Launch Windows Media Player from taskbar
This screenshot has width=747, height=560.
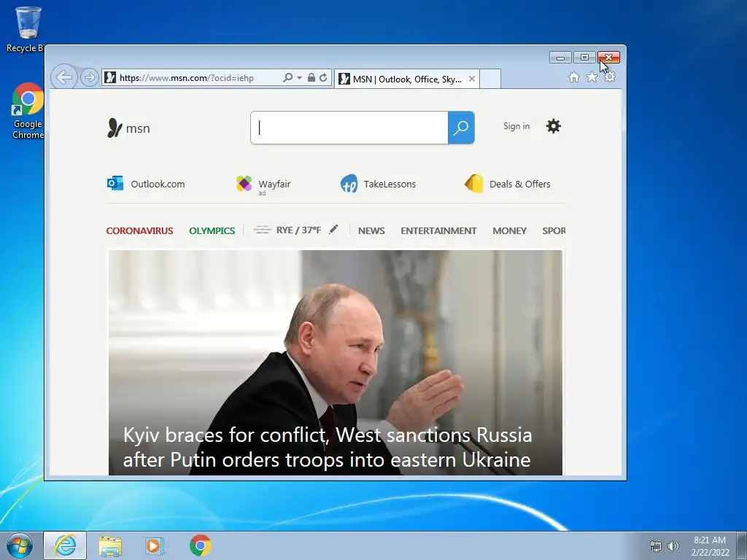point(155,545)
